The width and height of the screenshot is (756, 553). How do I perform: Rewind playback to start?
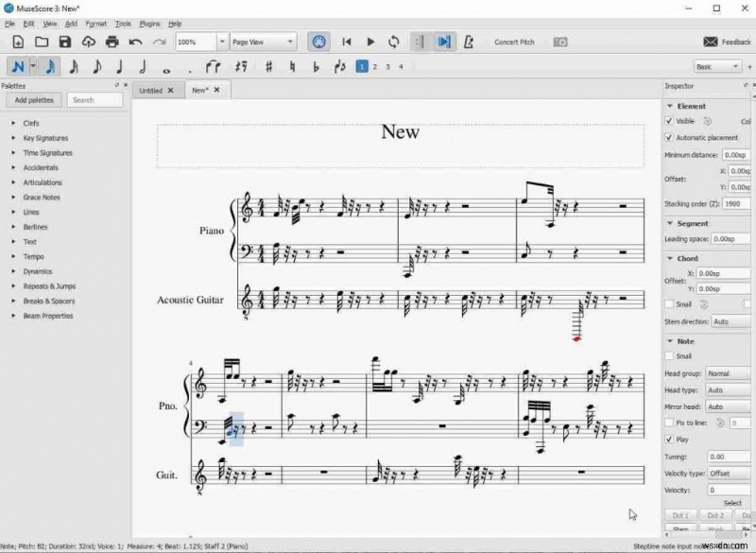point(347,42)
